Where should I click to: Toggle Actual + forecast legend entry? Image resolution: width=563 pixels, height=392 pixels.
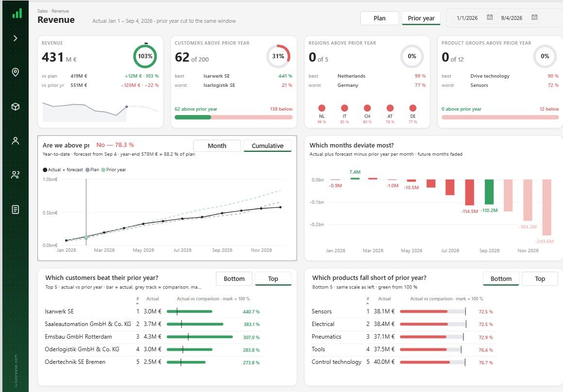coord(63,170)
